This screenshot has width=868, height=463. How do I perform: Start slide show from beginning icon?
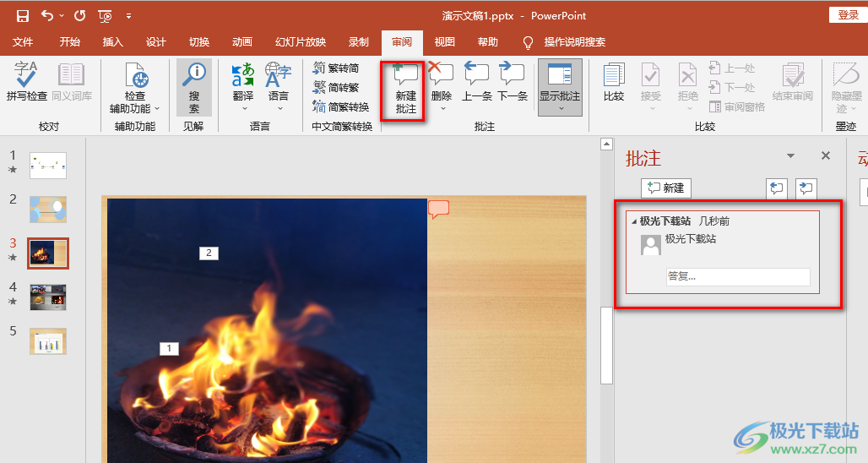105,16
